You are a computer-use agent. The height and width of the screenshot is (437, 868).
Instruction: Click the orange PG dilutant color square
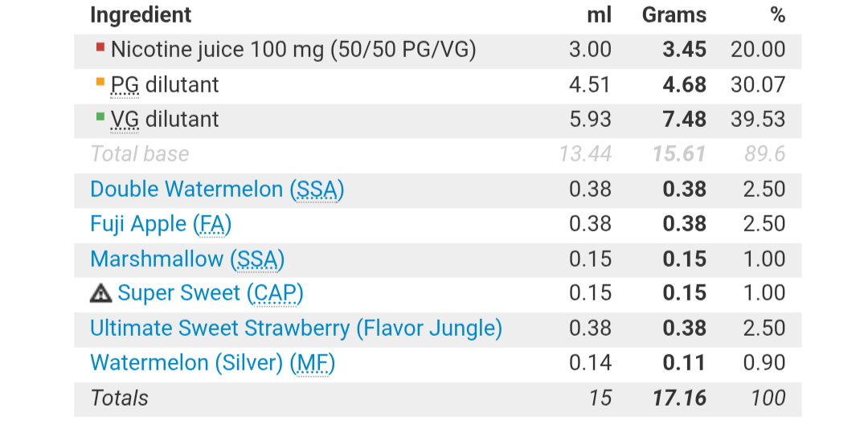100,82
